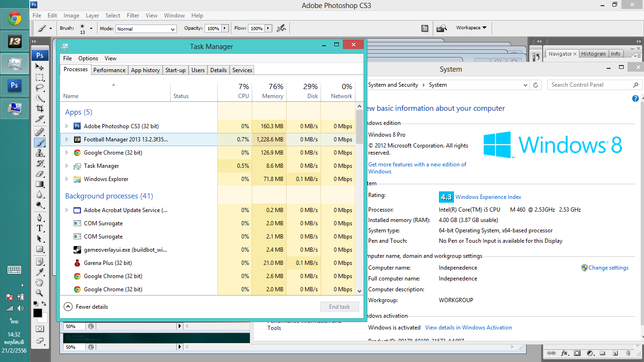The width and height of the screenshot is (644, 362).
Task: Refresh the System control panel address bar
Action: tap(536, 85)
